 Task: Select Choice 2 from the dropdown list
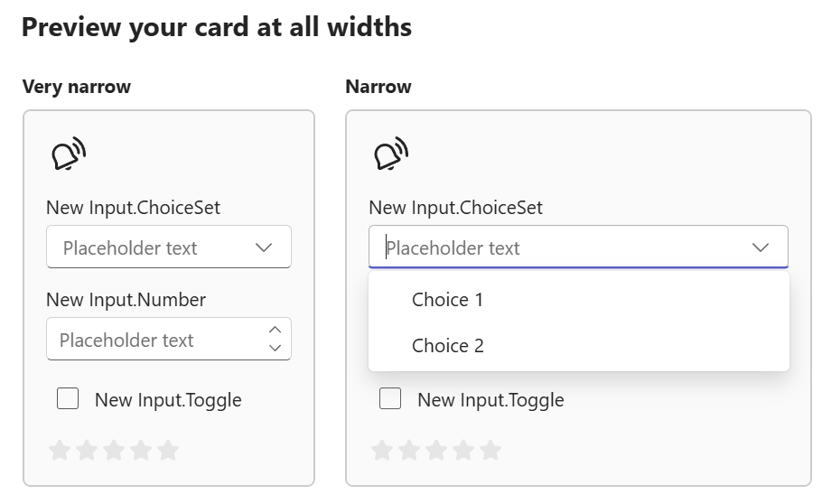coord(448,346)
